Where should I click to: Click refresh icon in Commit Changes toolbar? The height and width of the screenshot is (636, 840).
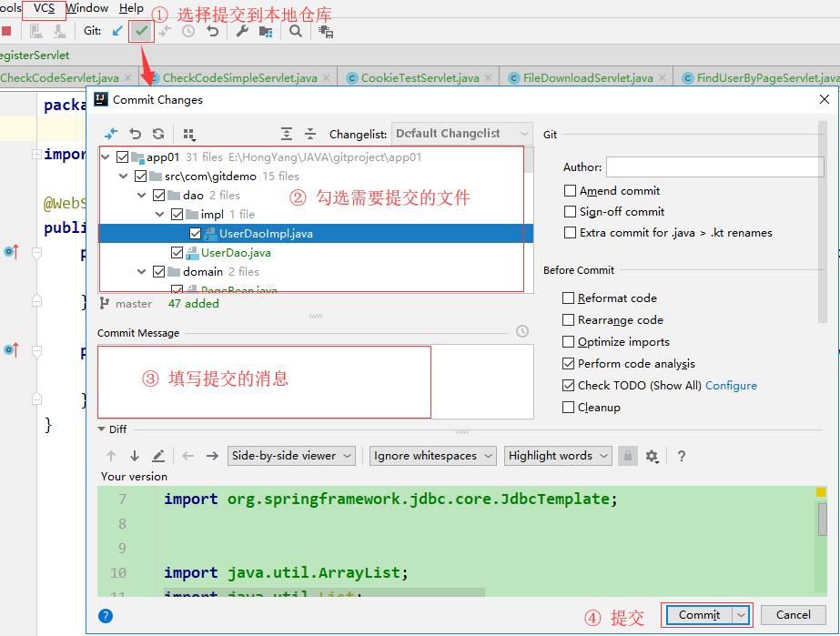(158, 134)
